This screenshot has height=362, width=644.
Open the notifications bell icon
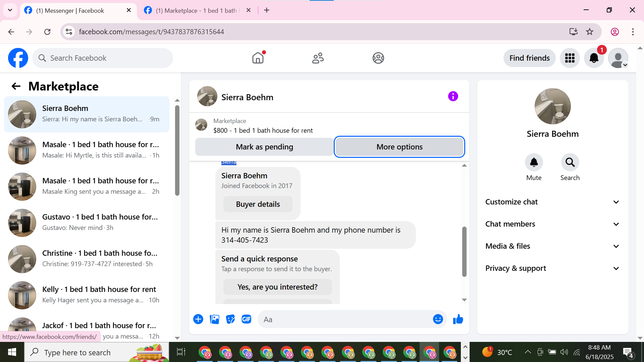pyautogui.click(x=594, y=58)
